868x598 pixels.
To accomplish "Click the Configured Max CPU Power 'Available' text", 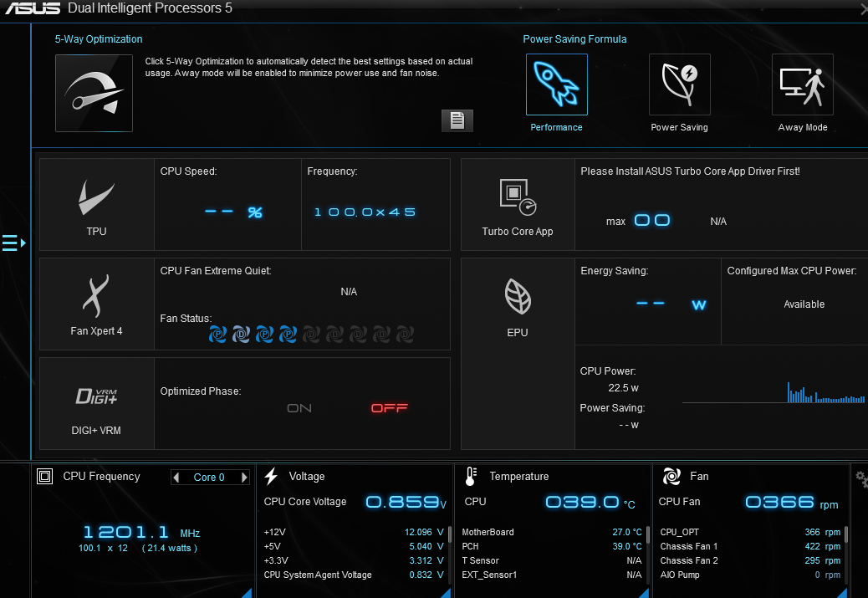I will coord(804,304).
